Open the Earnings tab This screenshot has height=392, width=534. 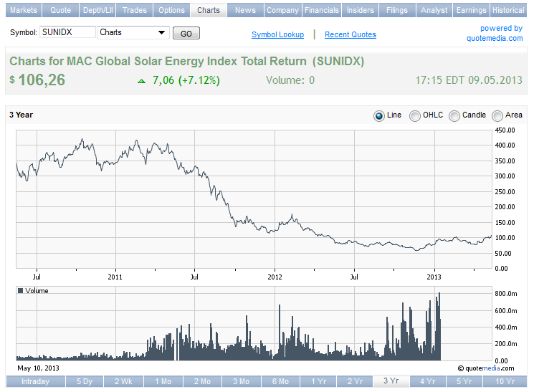click(x=472, y=10)
